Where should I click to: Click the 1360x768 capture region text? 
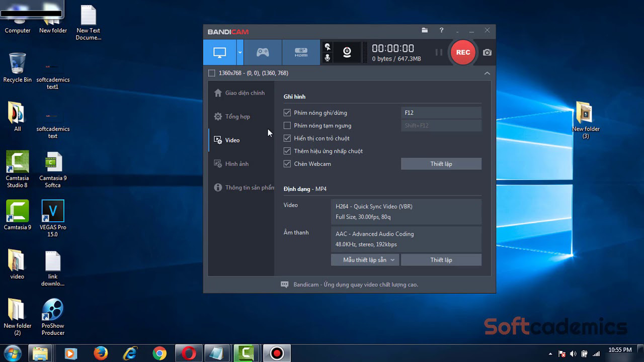(254, 73)
